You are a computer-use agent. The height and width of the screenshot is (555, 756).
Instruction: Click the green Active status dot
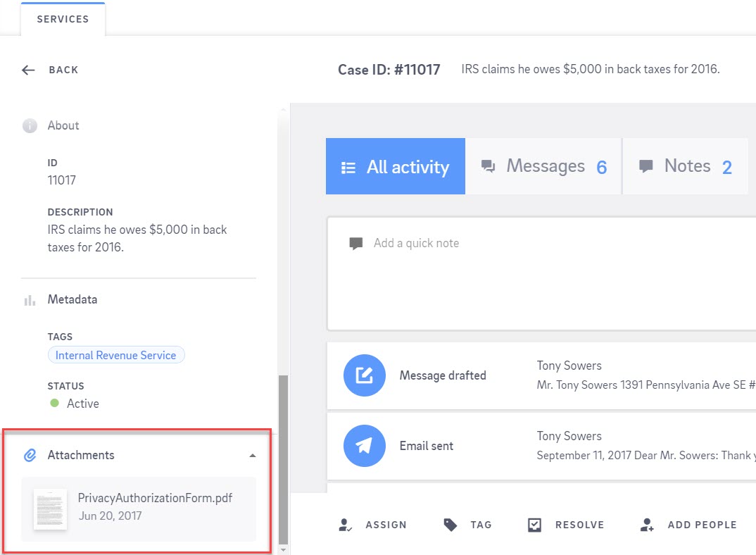54,403
